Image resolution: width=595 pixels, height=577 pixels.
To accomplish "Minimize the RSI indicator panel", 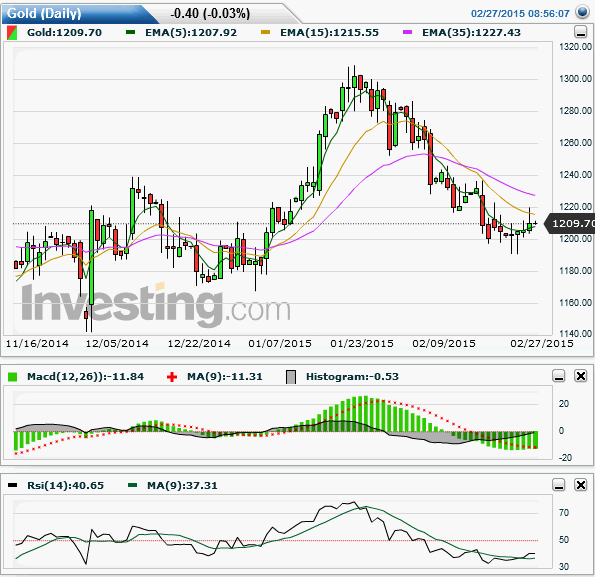I will point(559,485).
